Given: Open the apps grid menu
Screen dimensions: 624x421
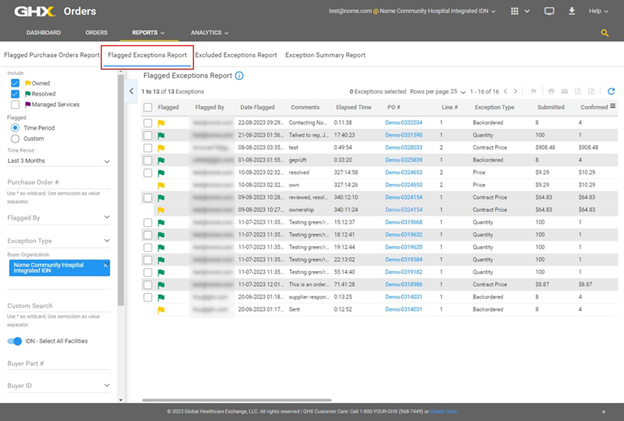Looking at the screenshot, I should (x=516, y=11).
